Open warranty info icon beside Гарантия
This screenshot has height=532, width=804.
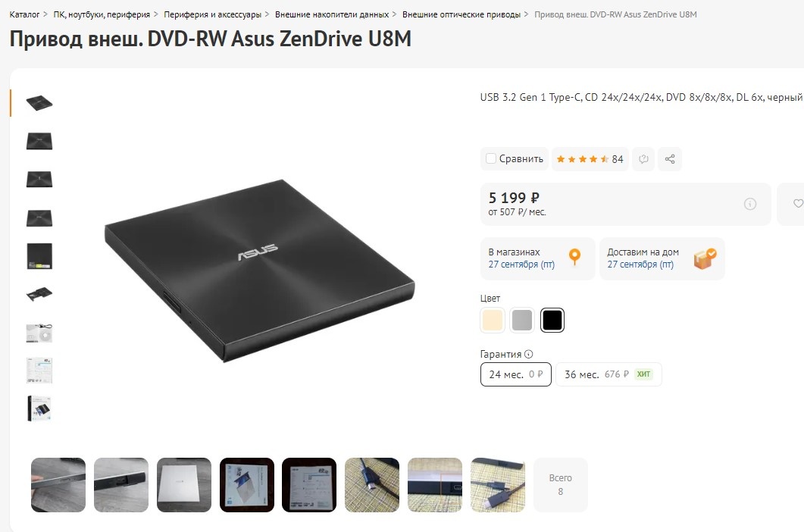point(529,354)
